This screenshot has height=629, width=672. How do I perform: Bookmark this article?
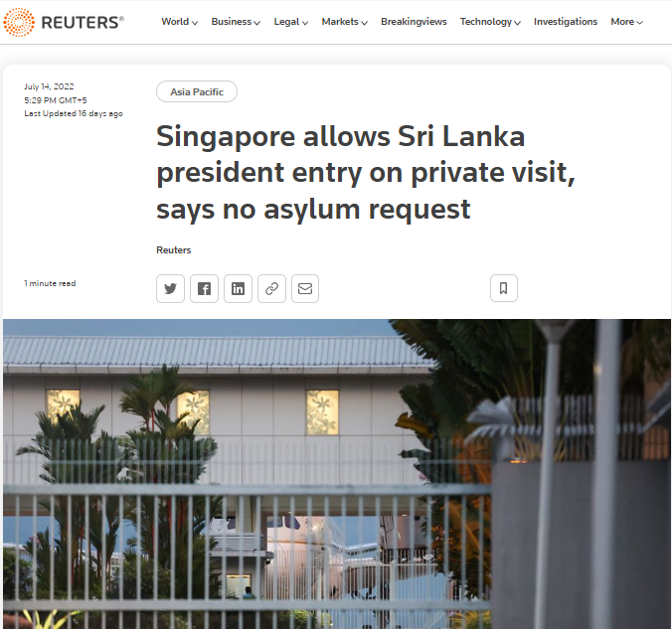click(504, 288)
